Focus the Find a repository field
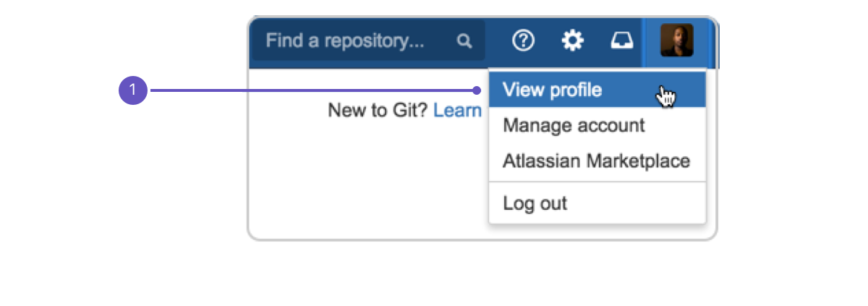This screenshot has width=868, height=306. point(368,41)
